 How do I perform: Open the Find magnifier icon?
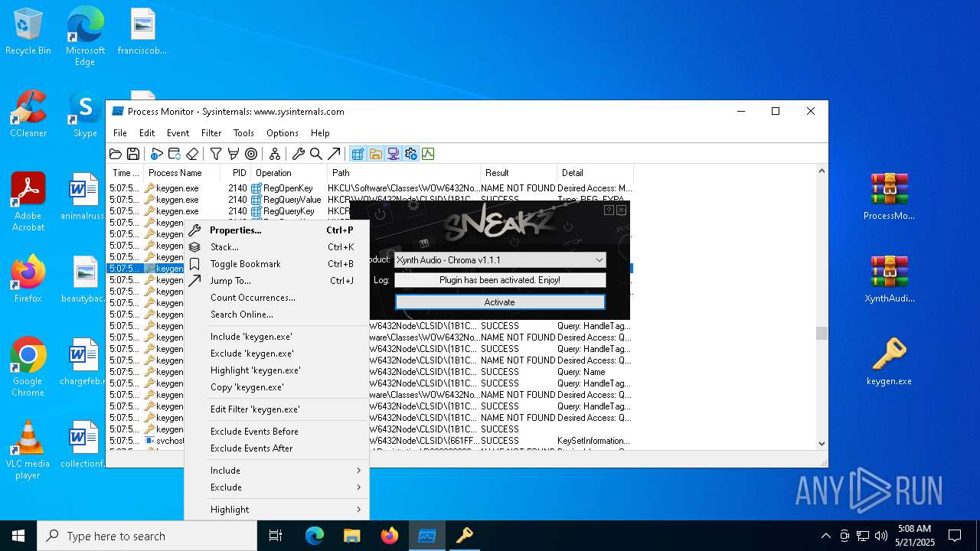click(x=316, y=154)
